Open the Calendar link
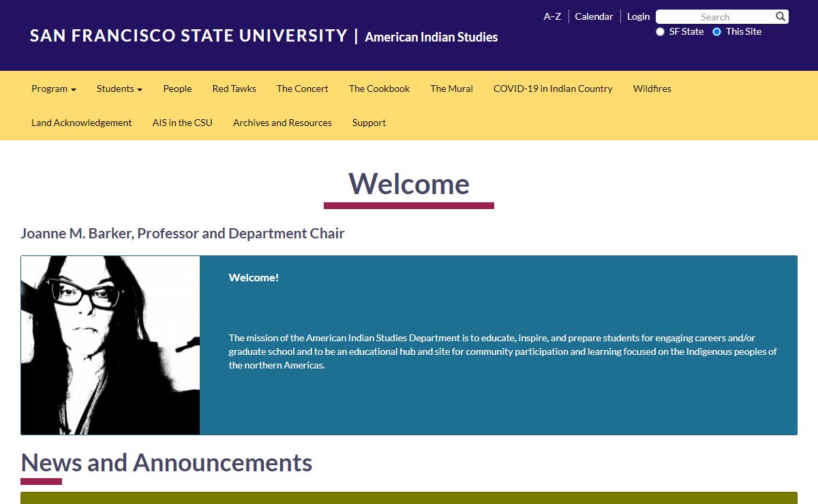 pos(594,16)
